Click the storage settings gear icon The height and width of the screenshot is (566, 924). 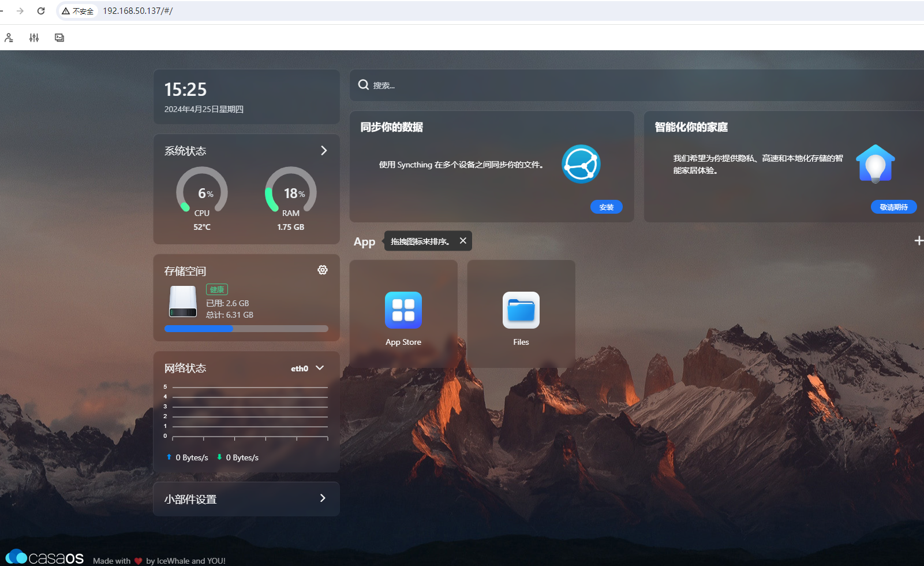323,270
